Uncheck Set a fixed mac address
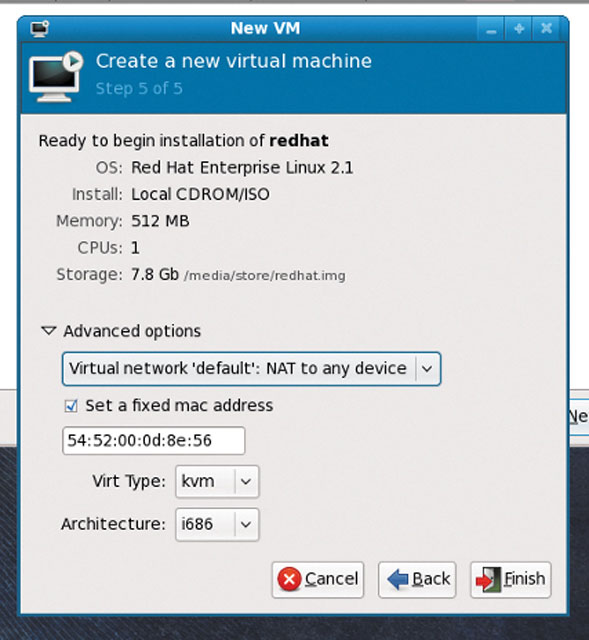589x640 pixels. (x=71, y=406)
